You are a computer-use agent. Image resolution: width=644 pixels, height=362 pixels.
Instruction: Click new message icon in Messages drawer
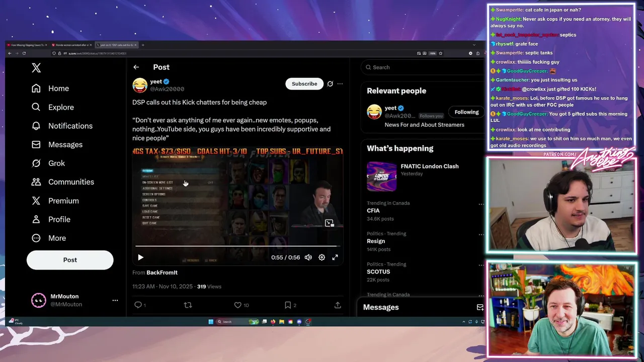tap(480, 307)
